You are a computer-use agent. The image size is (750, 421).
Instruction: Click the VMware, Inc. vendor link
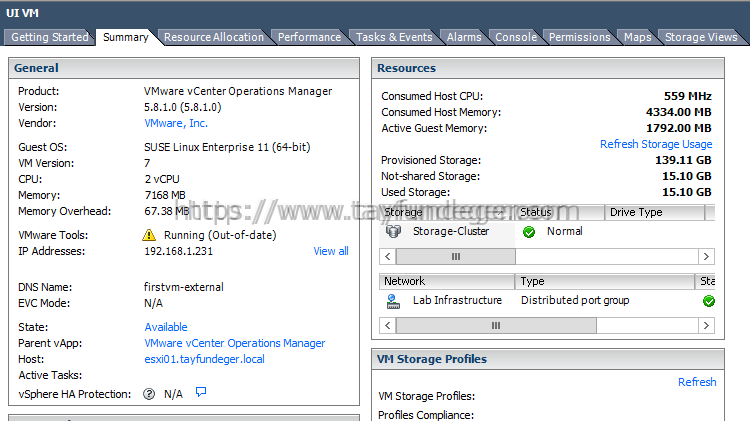(176, 123)
